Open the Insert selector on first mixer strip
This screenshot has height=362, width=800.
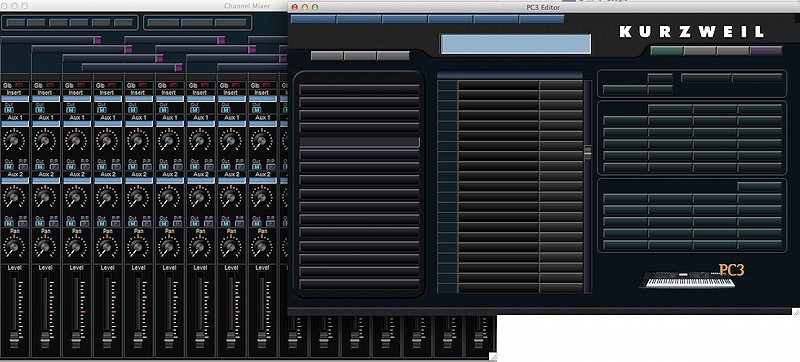click(15, 98)
